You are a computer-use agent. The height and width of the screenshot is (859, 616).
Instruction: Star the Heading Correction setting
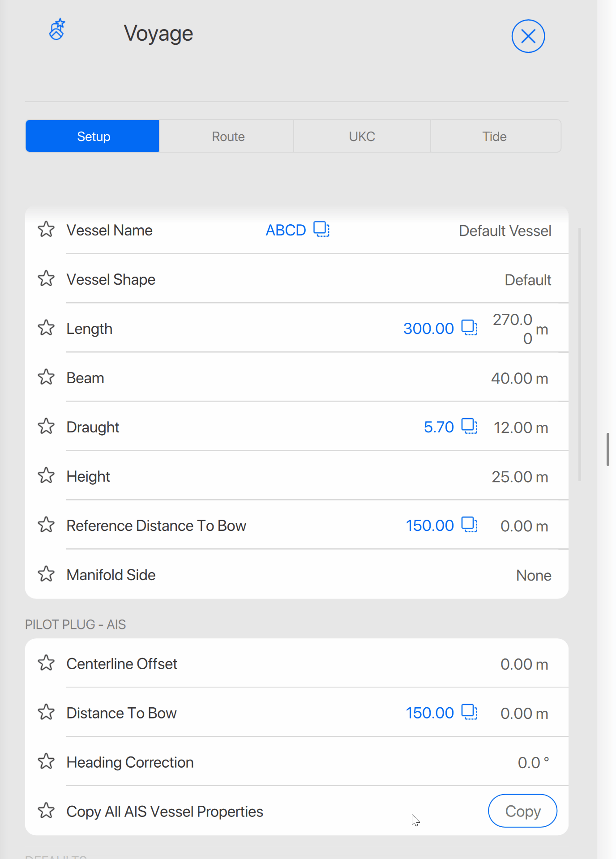[x=46, y=762]
